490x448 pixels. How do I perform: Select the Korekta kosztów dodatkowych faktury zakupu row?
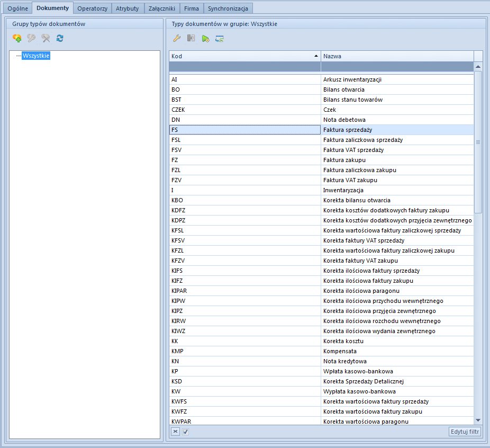point(321,210)
